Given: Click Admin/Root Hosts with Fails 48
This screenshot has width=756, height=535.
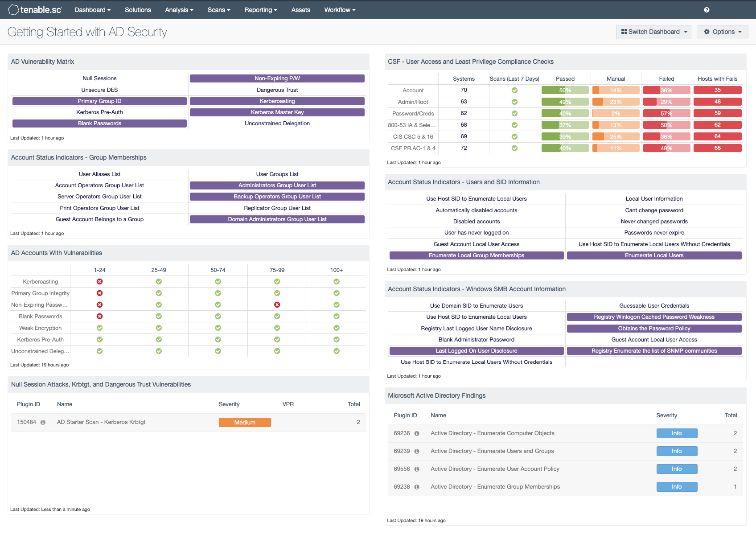Looking at the screenshot, I should (718, 102).
